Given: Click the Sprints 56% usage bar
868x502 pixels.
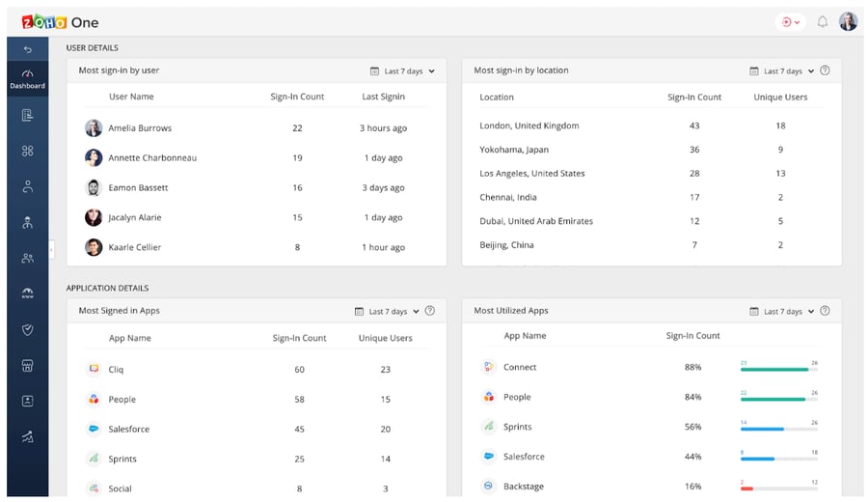Looking at the screenshot, I should pyautogui.click(x=779, y=429).
